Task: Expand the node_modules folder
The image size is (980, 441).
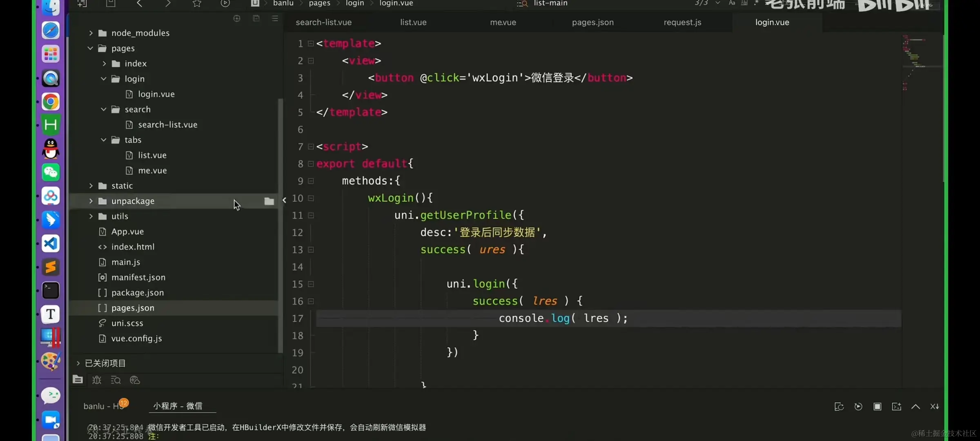Action: coord(91,33)
